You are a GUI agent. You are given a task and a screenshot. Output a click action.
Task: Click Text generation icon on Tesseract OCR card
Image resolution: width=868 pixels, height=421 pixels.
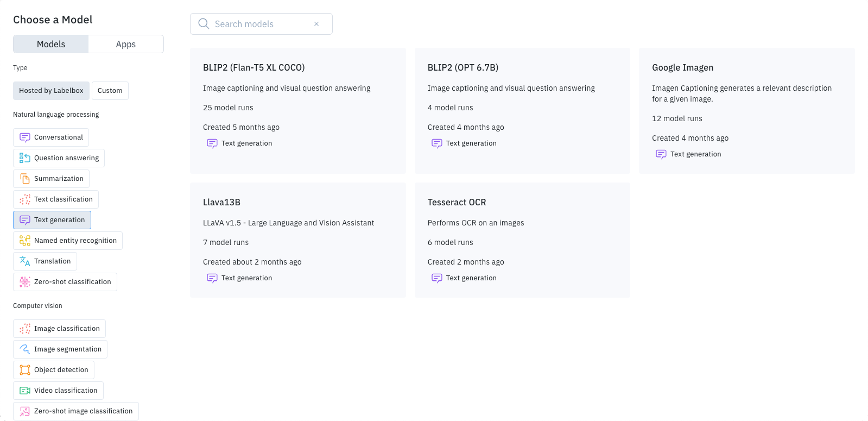click(x=437, y=278)
